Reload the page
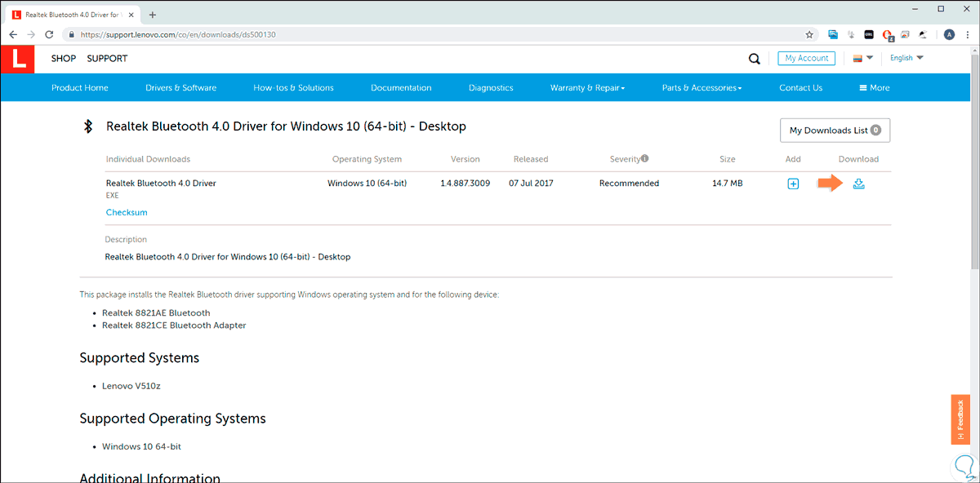The height and width of the screenshot is (483, 980). pyautogui.click(x=49, y=35)
